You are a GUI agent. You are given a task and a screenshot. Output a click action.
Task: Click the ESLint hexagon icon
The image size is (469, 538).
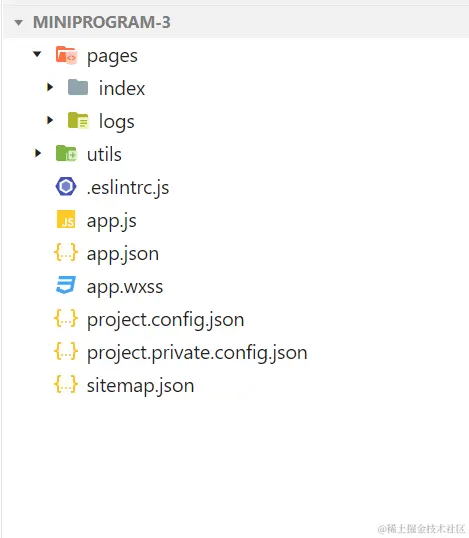point(66,186)
